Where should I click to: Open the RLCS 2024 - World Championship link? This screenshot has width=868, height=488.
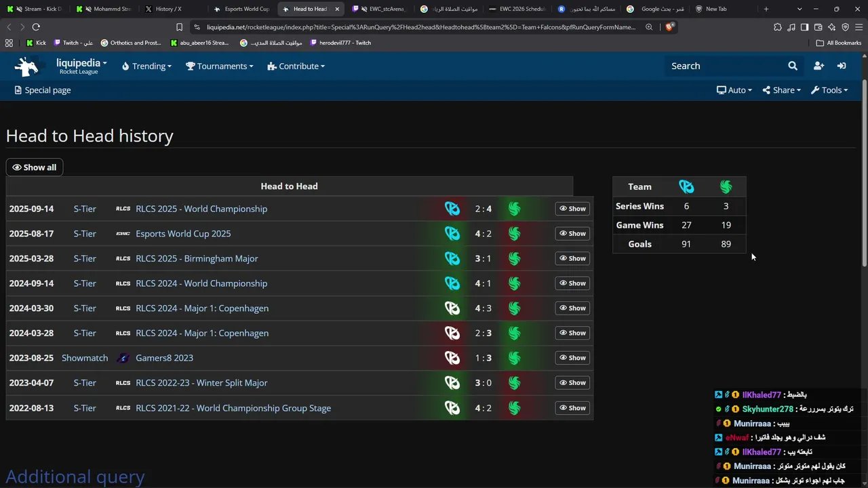201,283
